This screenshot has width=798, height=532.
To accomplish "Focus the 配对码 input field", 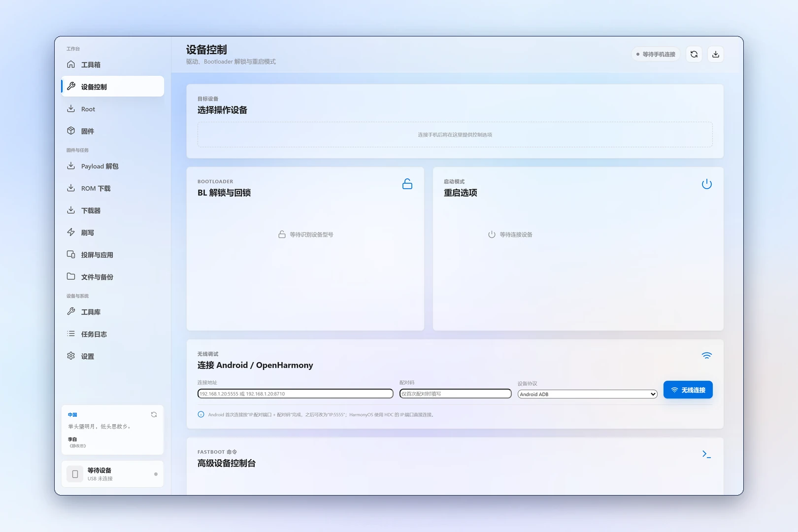I will 456,394.
